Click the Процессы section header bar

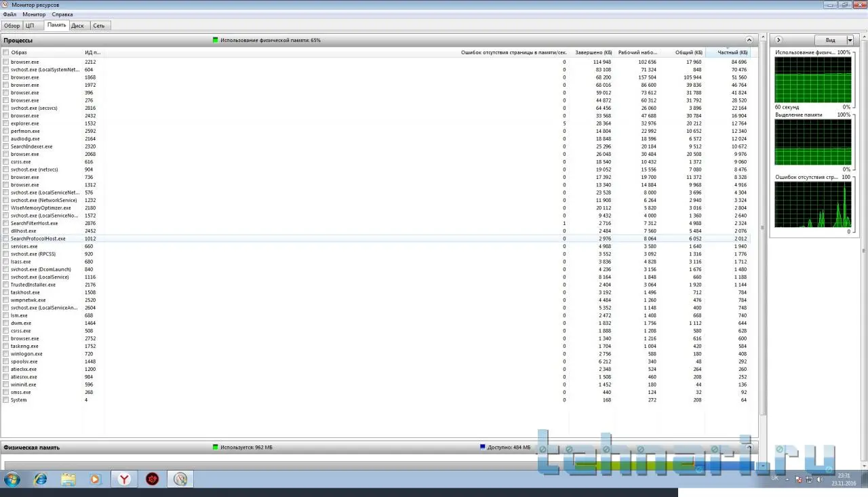(379, 40)
